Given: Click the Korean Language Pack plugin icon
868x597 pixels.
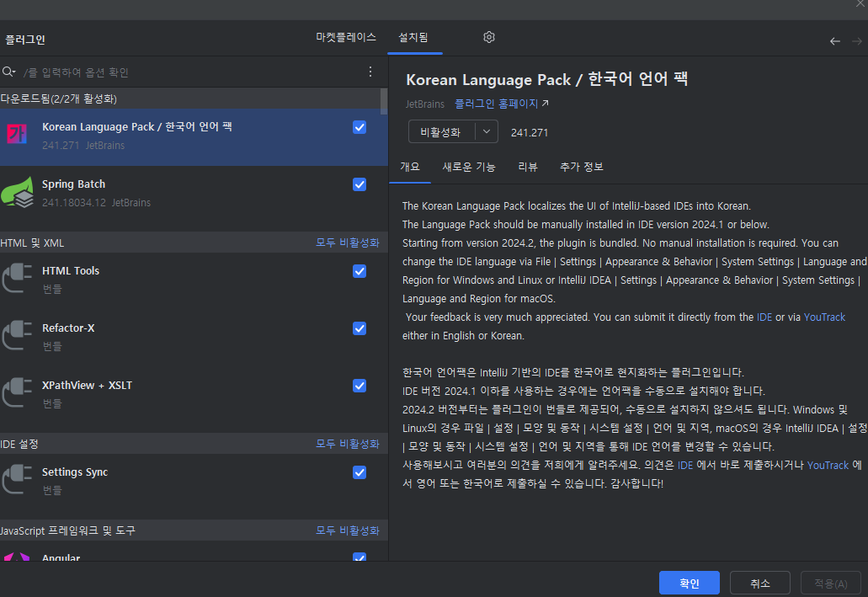Looking at the screenshot, I should (17, 134).
